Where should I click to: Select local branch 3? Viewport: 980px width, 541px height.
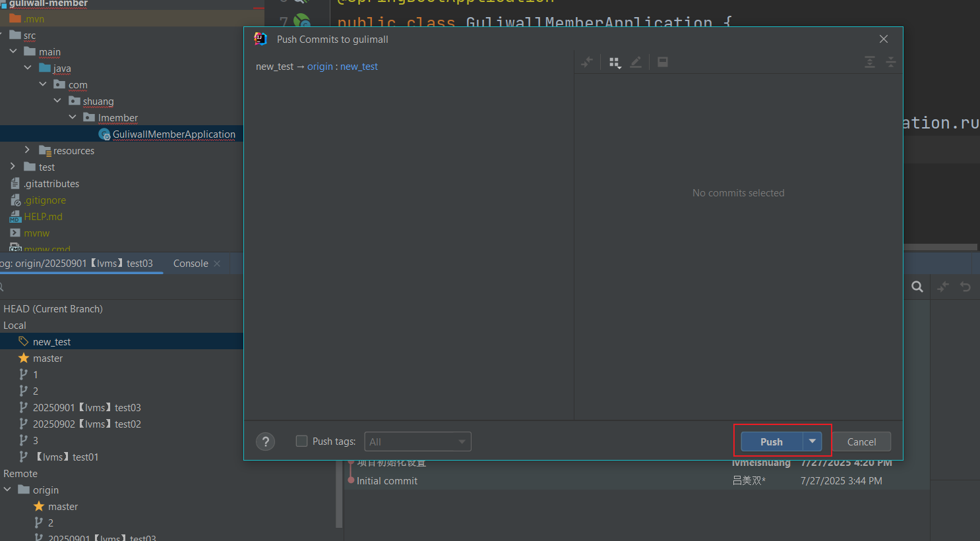36,441
